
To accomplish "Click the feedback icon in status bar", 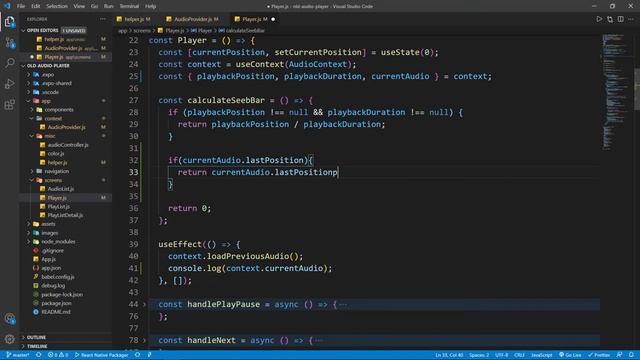I will pyautogui.click(x=619, y=355).
